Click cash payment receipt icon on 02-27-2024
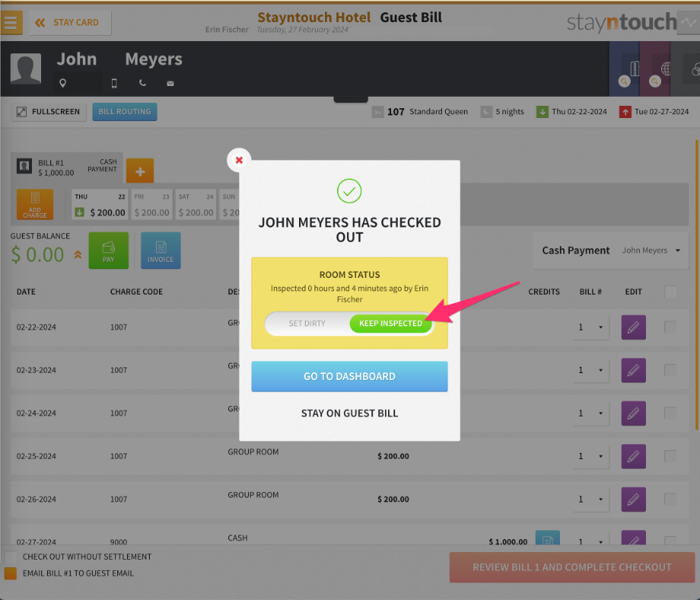700x600 pixels. tap(547, 538)
